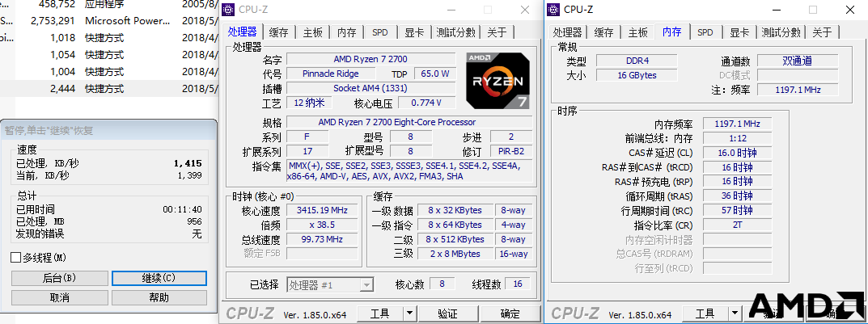This screenshot has height=324, width=868.
Task: Switch to 处理器 tab in right CPU-Z window
Action: (568, 32)
